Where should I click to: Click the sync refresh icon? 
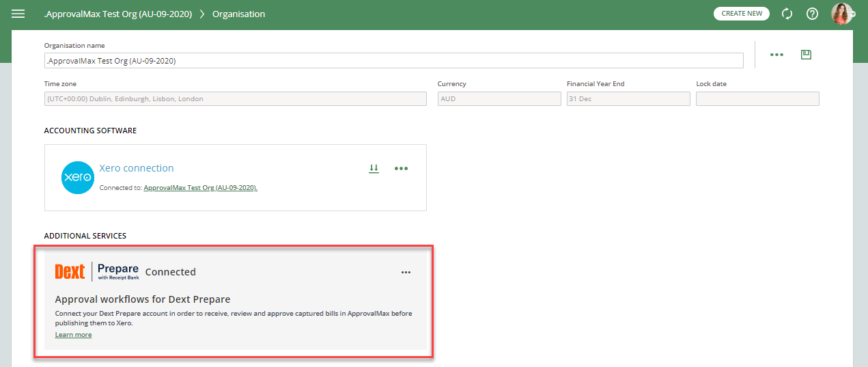[x=787, y=14]
